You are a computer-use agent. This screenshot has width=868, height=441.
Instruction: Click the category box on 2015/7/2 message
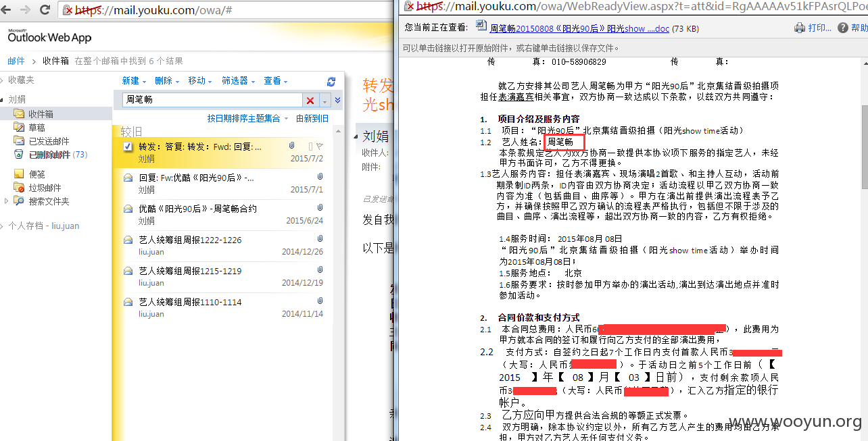tap(310, 147)
